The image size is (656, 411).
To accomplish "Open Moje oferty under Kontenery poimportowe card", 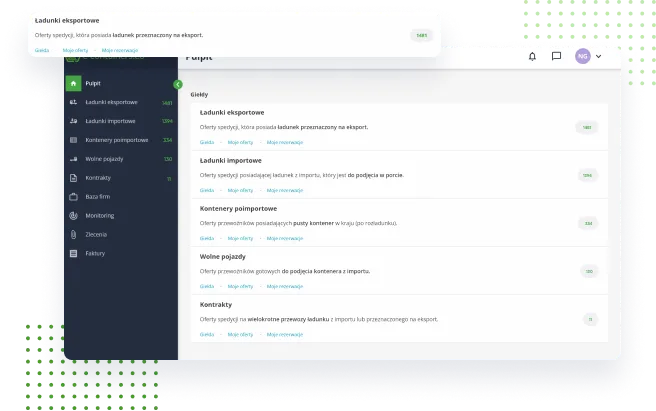I will (240, 238).
